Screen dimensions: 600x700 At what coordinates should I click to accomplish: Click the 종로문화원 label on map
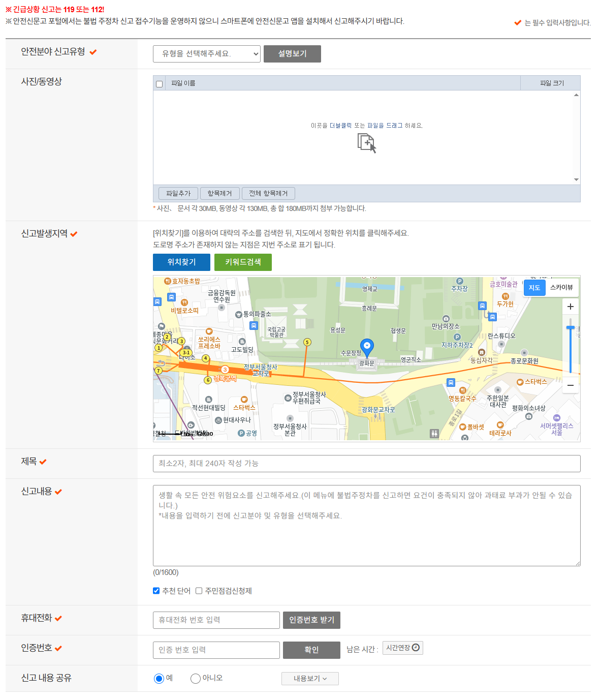[524, 361]
